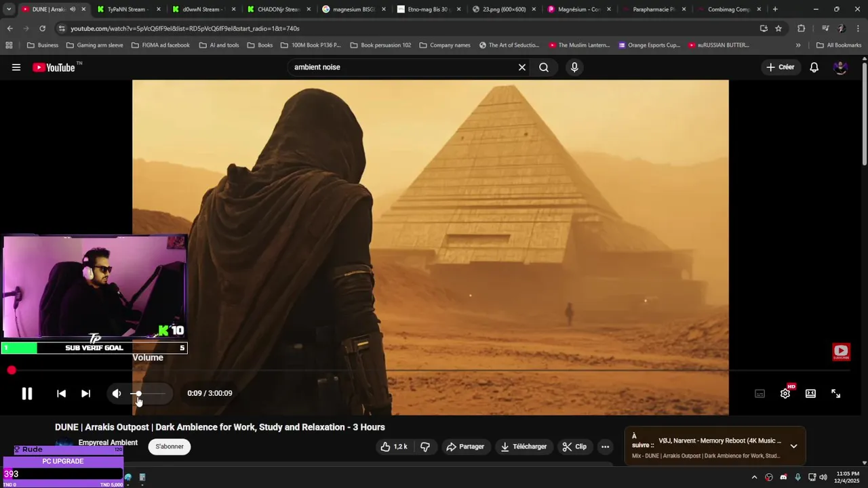Switch to the 23.png (600×600) tab
The width and height of the screenshot is (868, 488).
click(503, 9)
